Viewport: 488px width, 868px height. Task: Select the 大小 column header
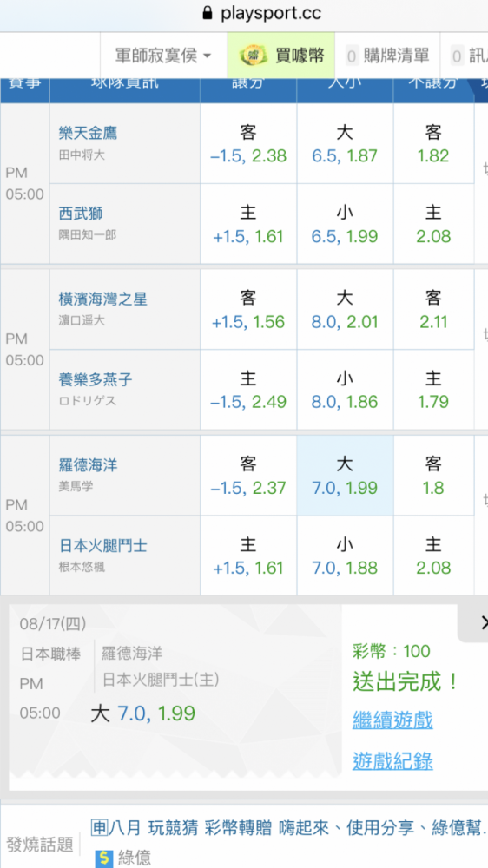pyautogui.click(x=345, y=84)
